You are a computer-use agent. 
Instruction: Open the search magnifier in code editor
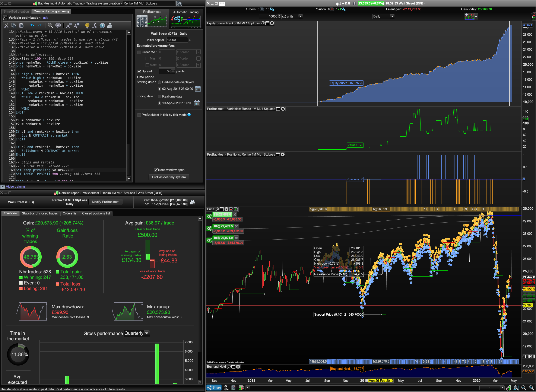point(50,26)
